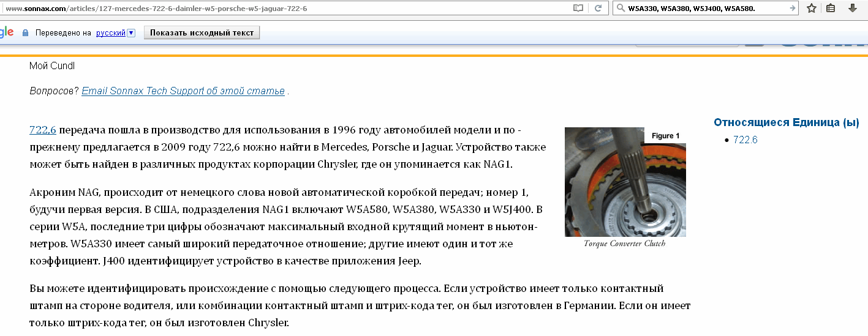Click the Переведено на label
The width and height of the screenshot is (868, 336).
tap(64, 33)
